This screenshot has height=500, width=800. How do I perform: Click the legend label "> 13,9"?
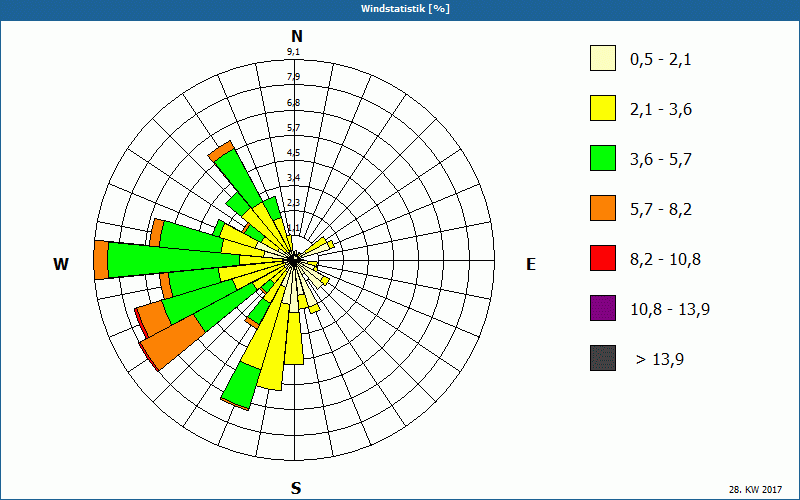pyautogui.click(x=660, y=360)
